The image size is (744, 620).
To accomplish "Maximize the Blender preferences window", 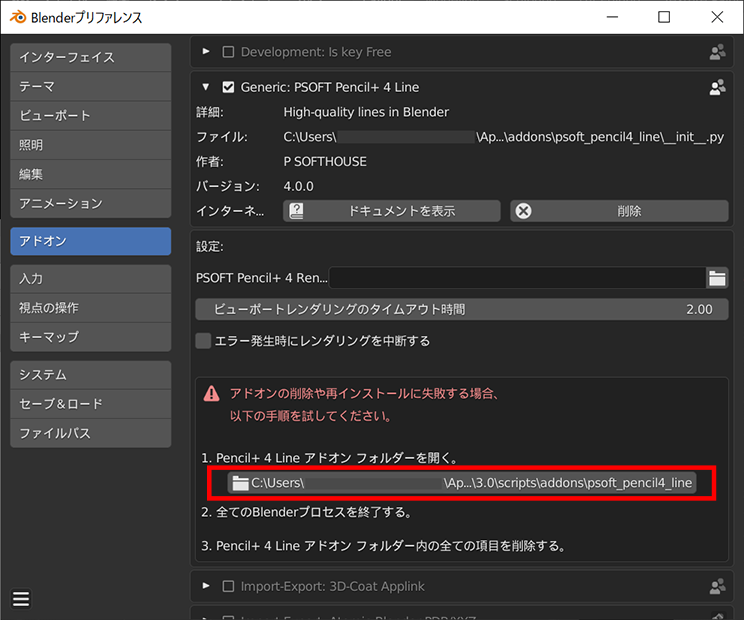I will pyautogui.click(x=664, y=17).
